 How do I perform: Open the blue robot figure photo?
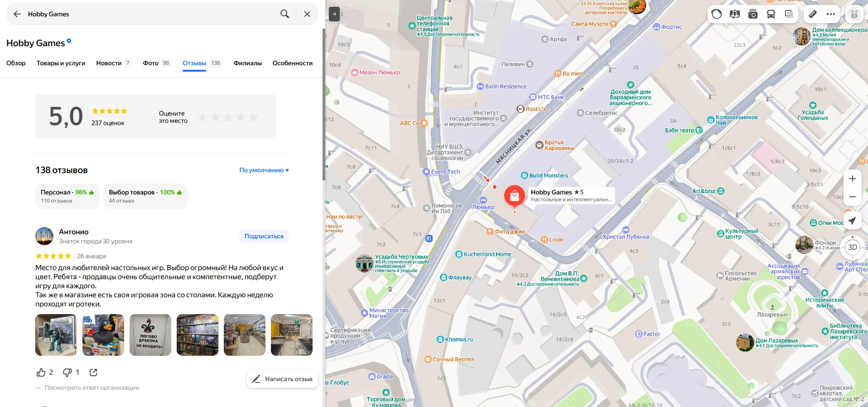(56, 335)
